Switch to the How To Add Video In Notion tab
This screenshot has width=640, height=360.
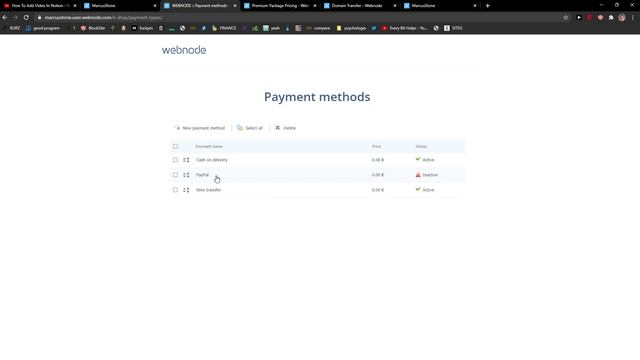(40, 6)
